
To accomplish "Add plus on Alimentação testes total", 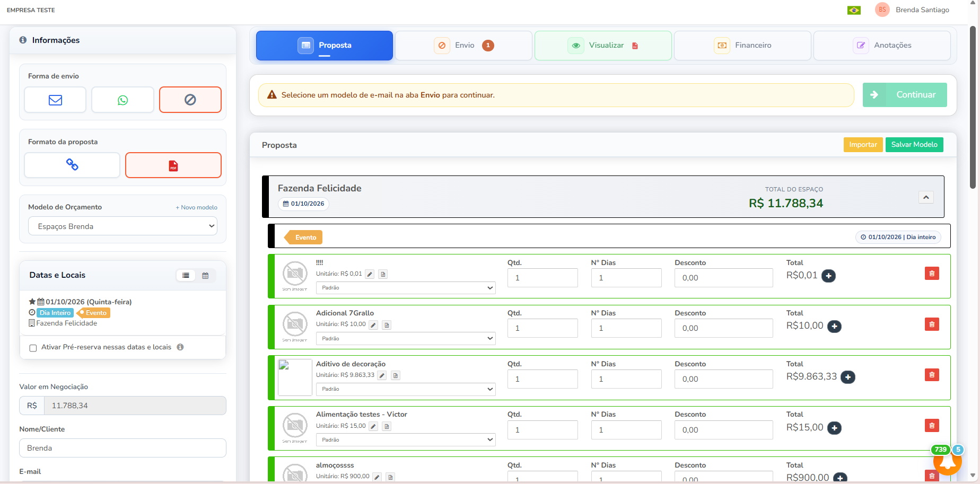I will pyautogui.click(x=835, y=428).
